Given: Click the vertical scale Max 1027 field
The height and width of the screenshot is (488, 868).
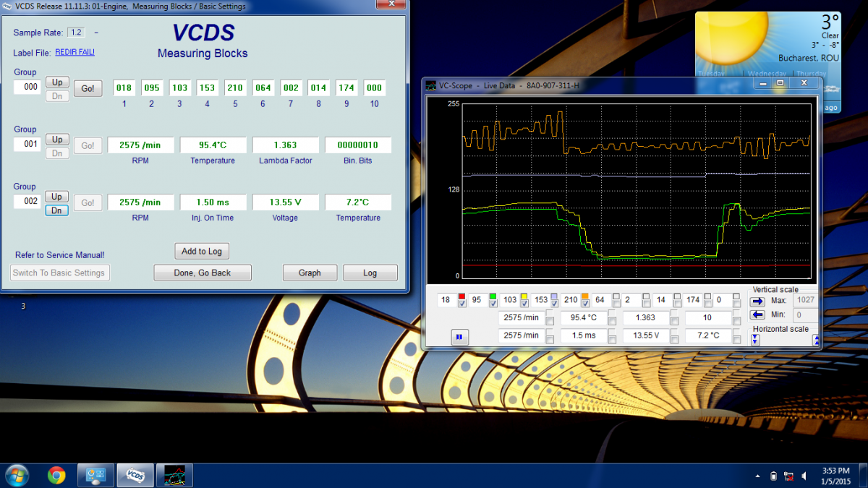Looking at the screenshot, I should tap(806, 301).
